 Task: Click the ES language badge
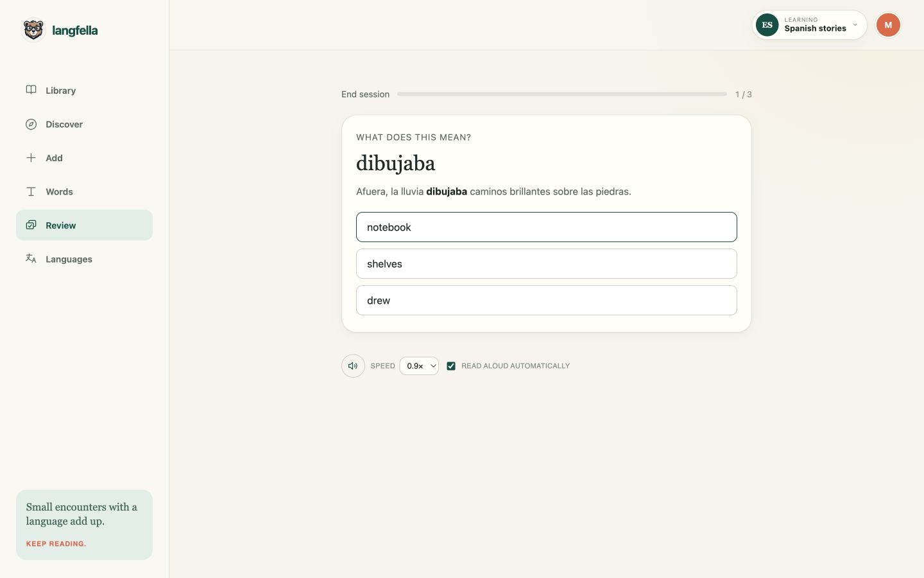767,25
